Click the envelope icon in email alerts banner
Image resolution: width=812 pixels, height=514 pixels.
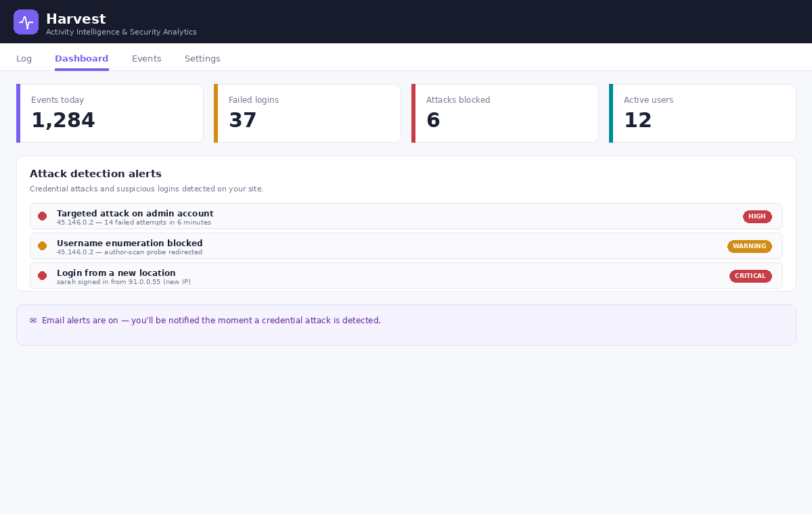[33, 321]
